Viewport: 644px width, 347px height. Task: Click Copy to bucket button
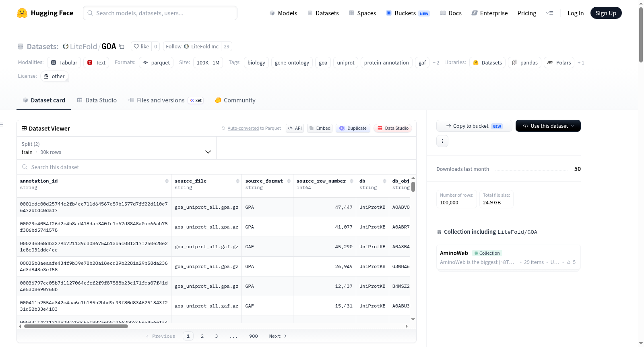474,126
